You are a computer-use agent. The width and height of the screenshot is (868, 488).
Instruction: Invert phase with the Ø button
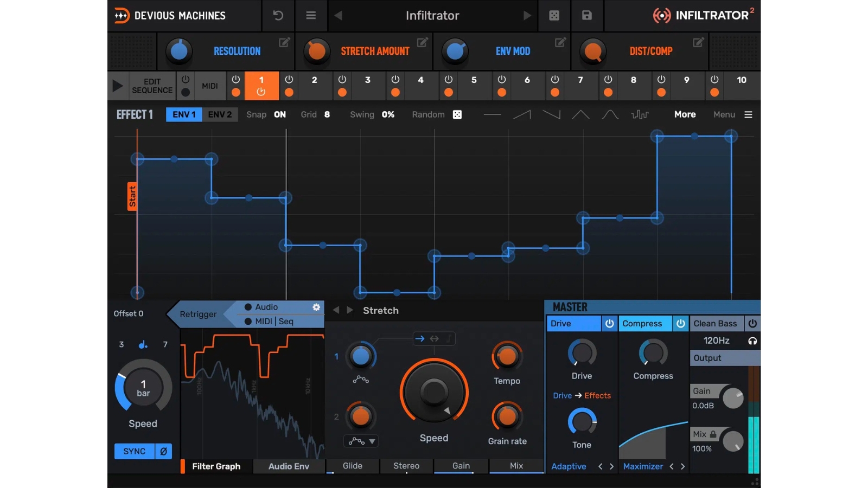[163, 451]
